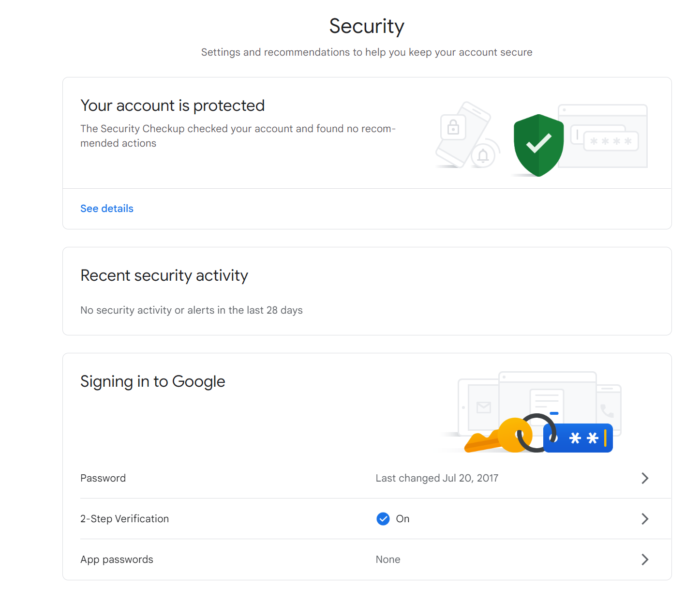700x590 pixels.
Task: Expand the Password row chevron
Action: pos(645,478)
